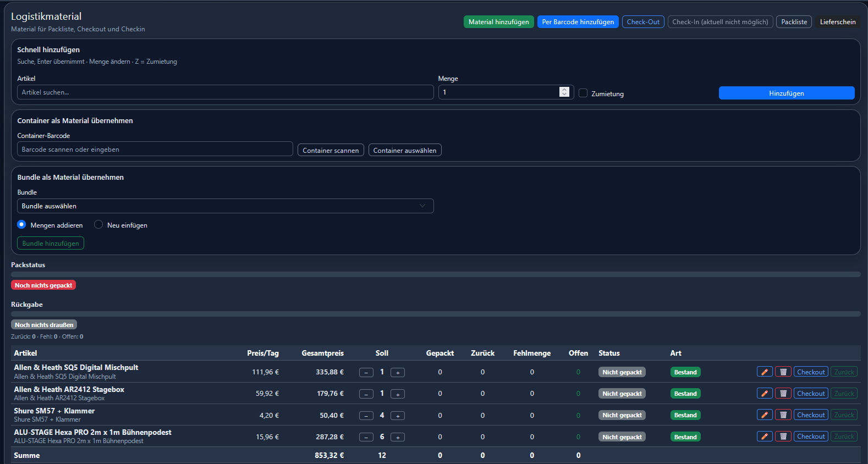868x464 pixels.
Task: Open the Lieferschein
Action: [x=838, y=22]
